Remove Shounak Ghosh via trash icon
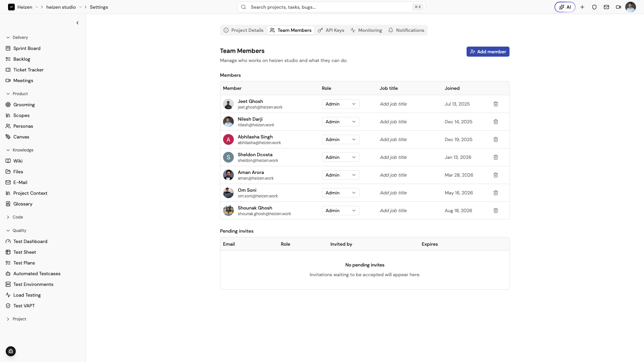Image resolution: width=644 pixels, height=362 pixels. click(x=496, y=210)
